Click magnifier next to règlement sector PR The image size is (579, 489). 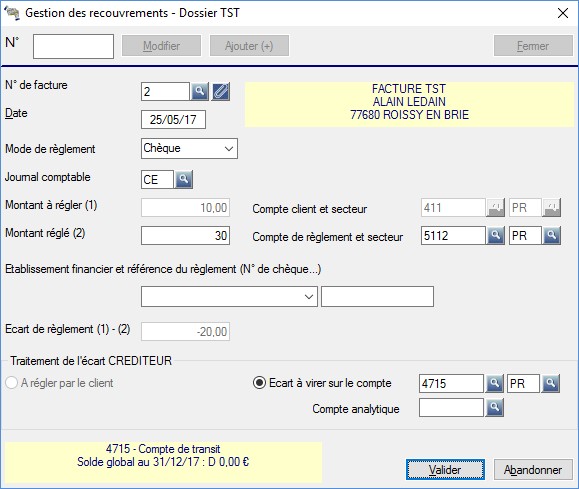point(552,236)
